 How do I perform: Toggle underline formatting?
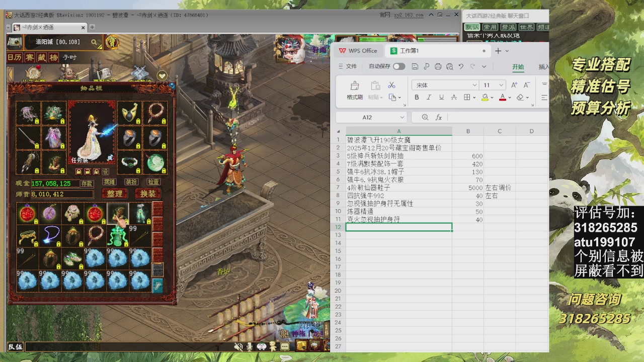441,98
